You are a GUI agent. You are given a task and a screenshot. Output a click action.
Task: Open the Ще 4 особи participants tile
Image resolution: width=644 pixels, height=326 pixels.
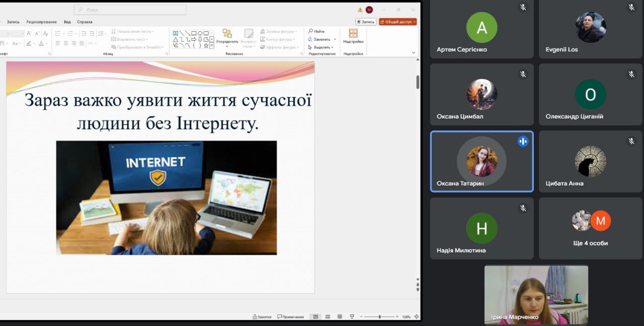(x=591, y=228)
